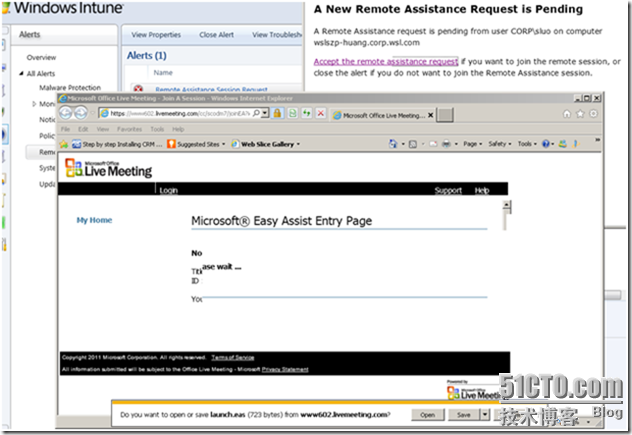Open the command bar Tools dropdown

point(527,144)
